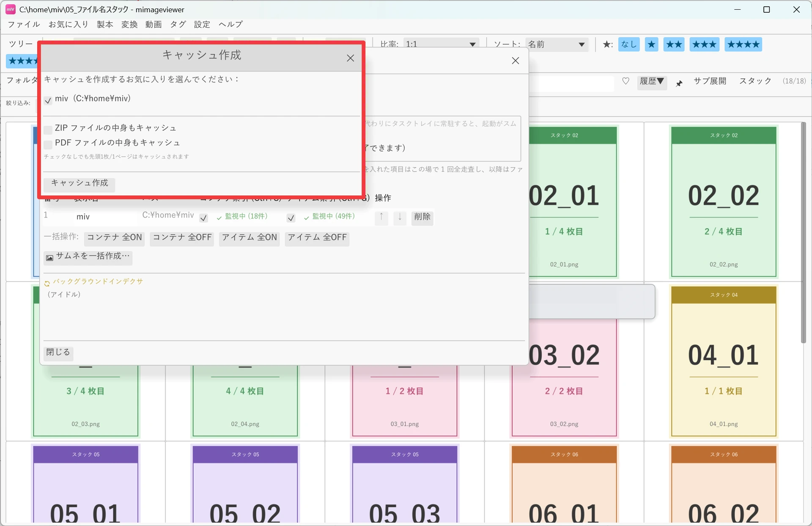Filter by one star rating
This screenshot has width=812, height=526.
pyautogui.click(x=651, y=44)
